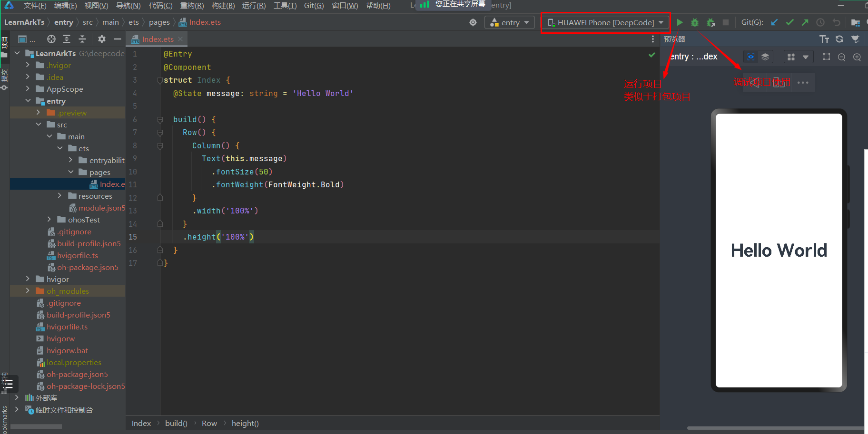Click the Git rollback undo arrow
The height and width of the screenshot is (434, 868).
tap(836, 22)
